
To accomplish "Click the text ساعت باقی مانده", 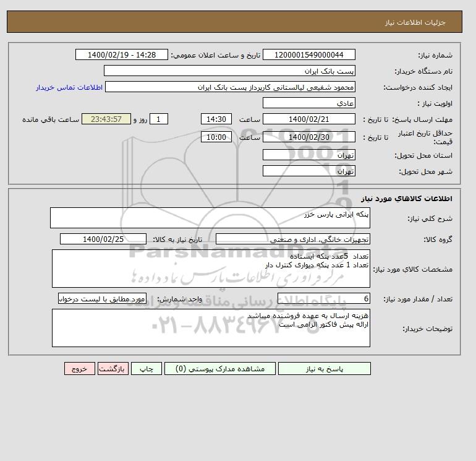I will 51,119.
